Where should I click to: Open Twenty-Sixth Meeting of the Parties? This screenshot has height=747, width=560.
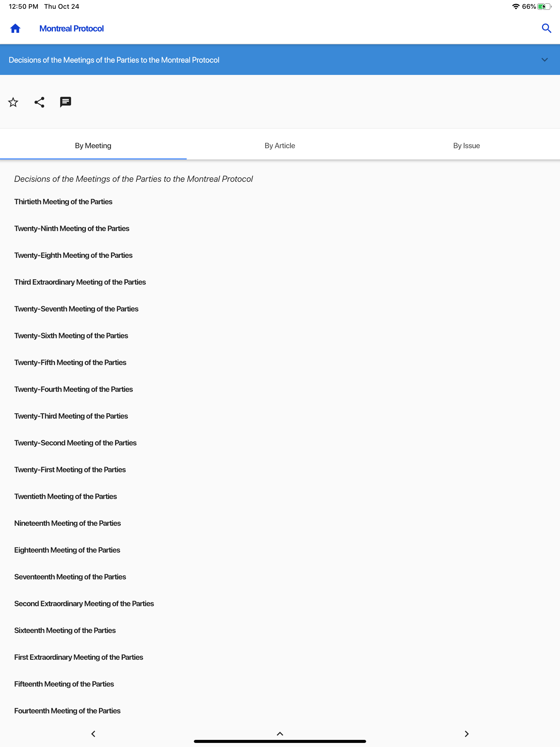tap(71, 336)
